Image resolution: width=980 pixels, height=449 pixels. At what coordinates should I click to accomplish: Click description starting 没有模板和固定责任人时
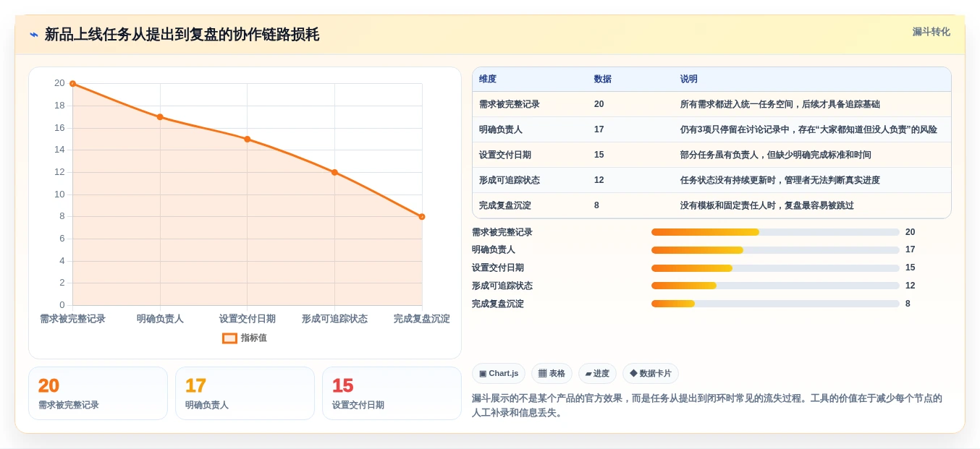pos(767,205)
